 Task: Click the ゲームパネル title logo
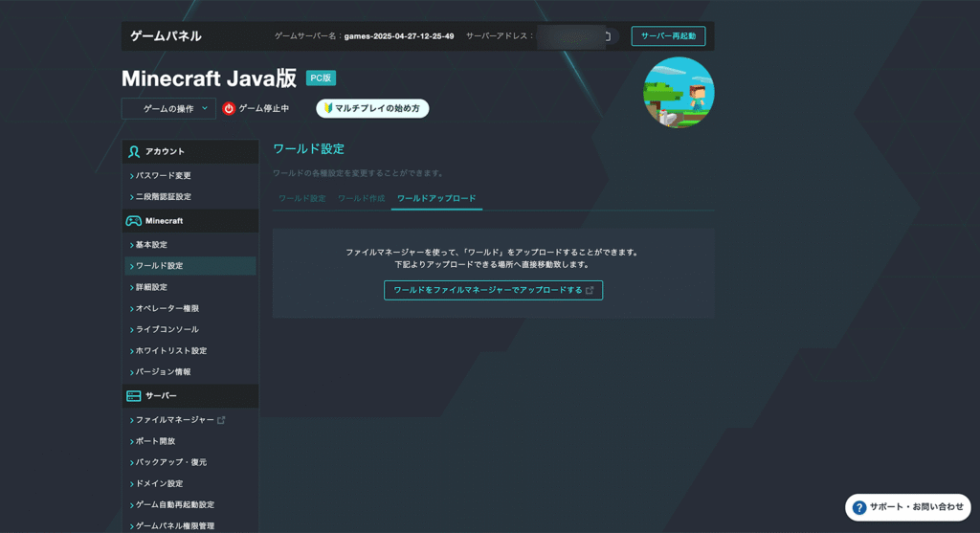pos(166,36)
